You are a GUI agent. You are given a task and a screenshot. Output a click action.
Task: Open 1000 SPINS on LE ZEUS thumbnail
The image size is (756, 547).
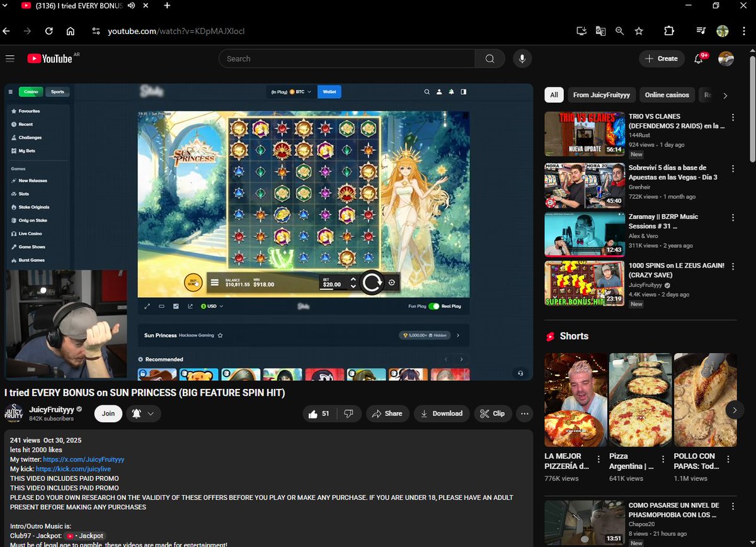pos(585,283)
